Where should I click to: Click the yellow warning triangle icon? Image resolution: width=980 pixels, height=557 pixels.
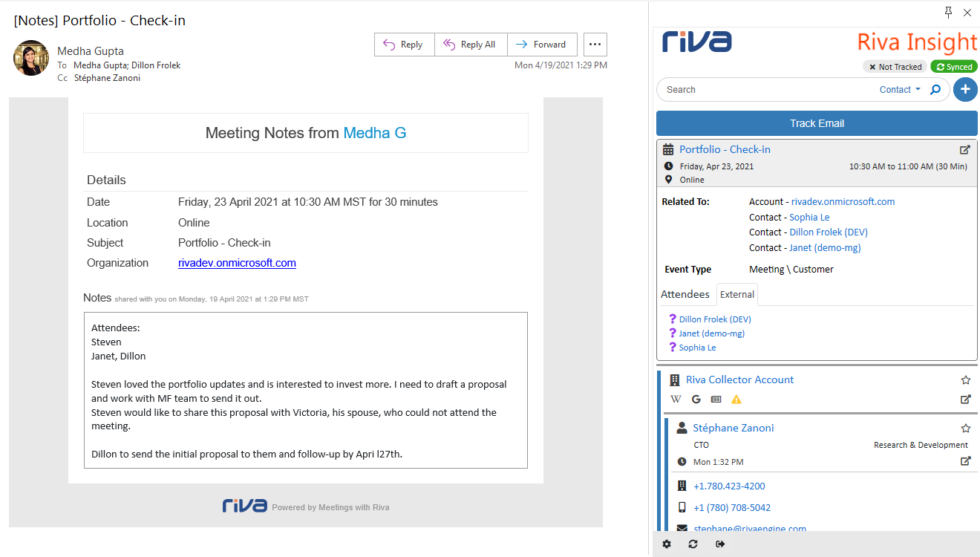coord(736,400)
